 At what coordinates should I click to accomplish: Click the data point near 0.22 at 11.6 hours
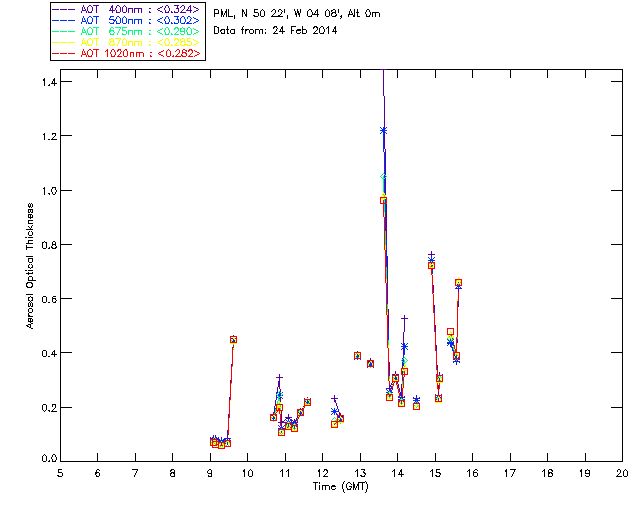[x=307, y=402]
